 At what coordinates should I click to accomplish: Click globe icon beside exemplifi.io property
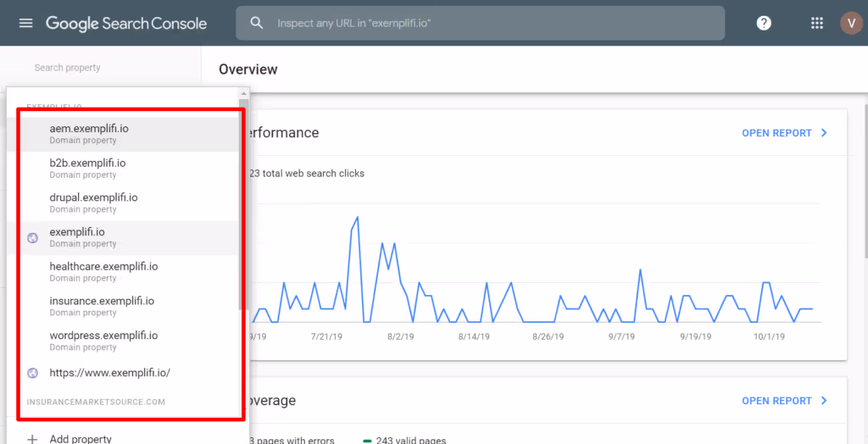33,238
